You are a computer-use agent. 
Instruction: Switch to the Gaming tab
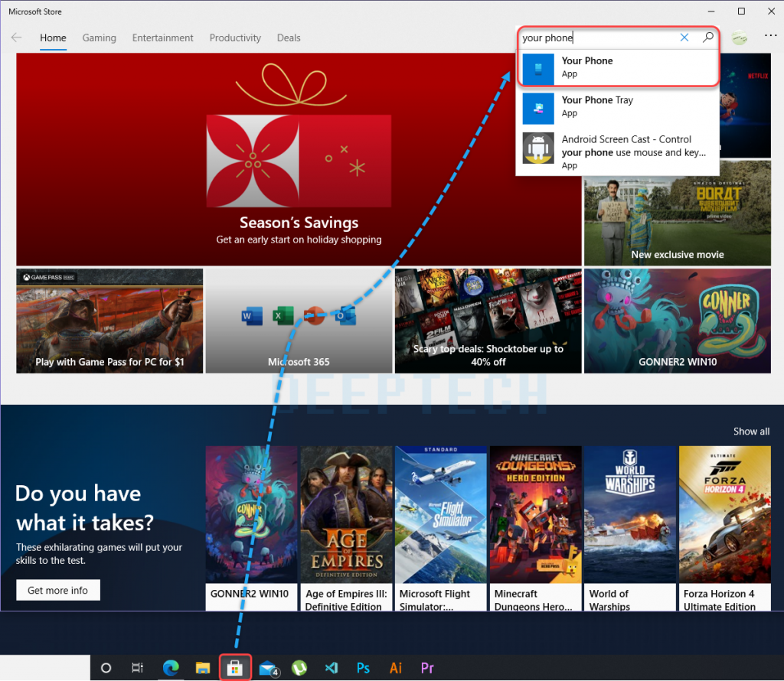click(x=99, y=38)
